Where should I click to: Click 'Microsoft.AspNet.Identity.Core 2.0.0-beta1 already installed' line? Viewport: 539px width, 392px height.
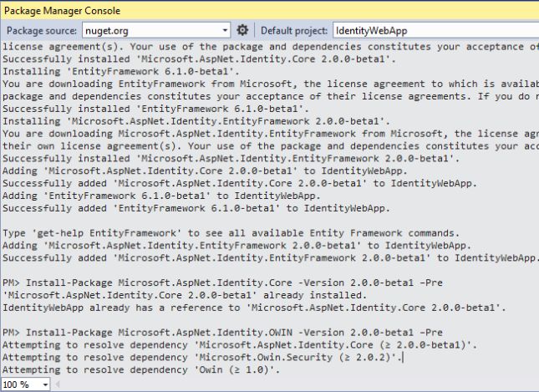(x=185, y=295)
